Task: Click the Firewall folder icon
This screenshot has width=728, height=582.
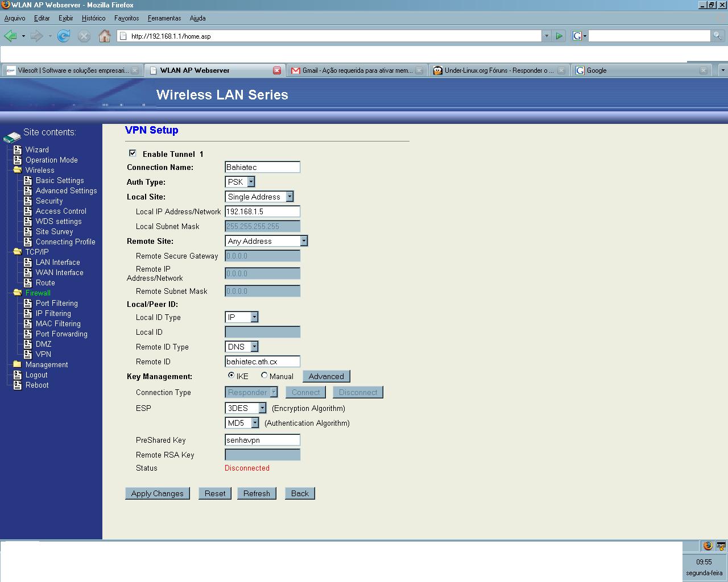Action: (x=18, y=293)
